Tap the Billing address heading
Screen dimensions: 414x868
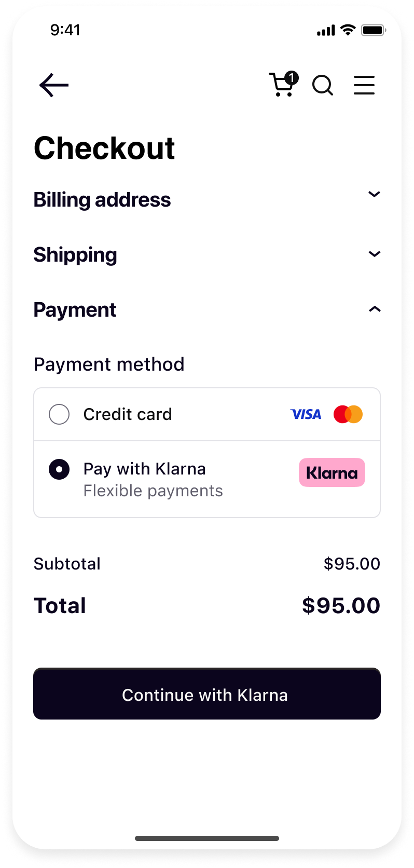[102, 200]
